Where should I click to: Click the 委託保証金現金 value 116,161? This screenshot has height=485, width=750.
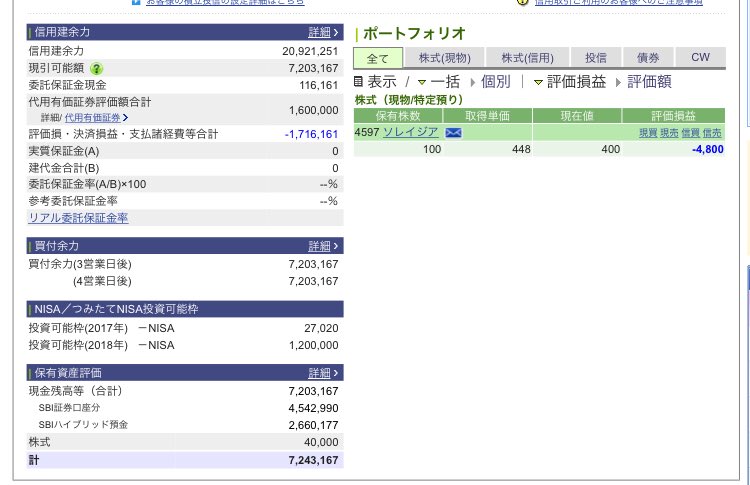coord(319,86)
